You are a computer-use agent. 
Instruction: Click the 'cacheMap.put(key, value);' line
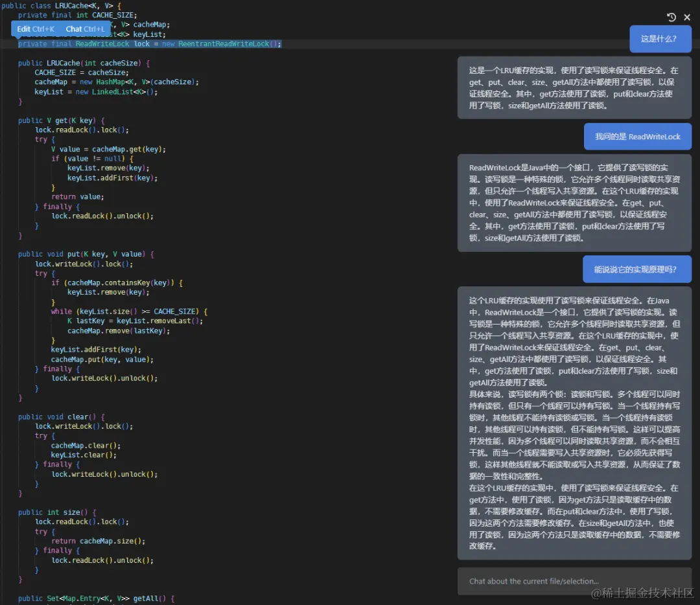(x=102, y=359)
